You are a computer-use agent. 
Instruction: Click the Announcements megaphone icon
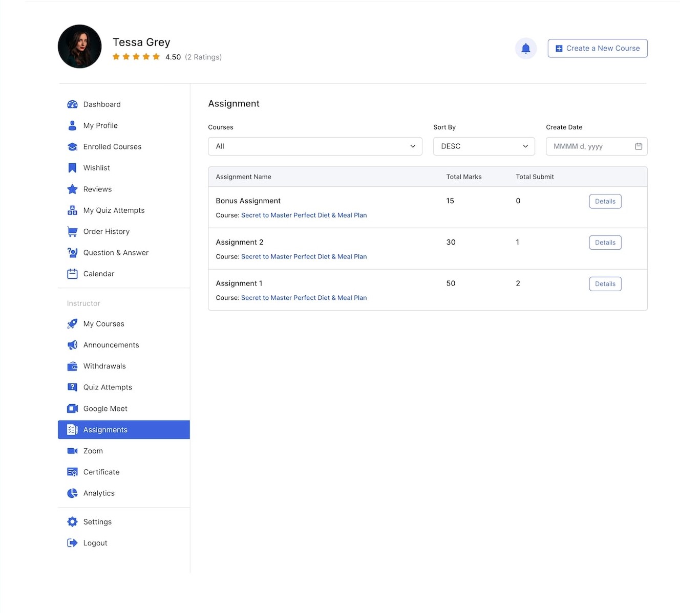72,345
